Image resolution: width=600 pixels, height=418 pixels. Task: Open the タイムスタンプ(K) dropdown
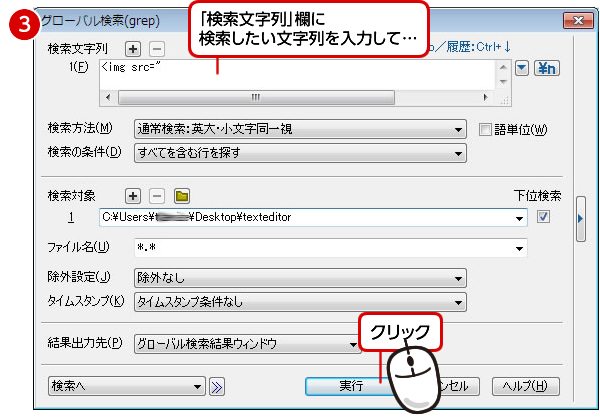300,302
